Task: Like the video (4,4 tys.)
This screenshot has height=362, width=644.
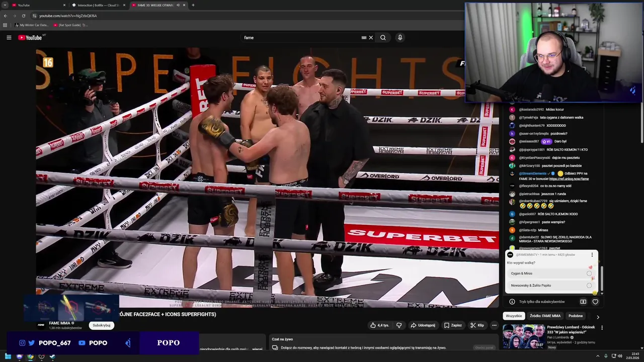Action: [380, 325]
